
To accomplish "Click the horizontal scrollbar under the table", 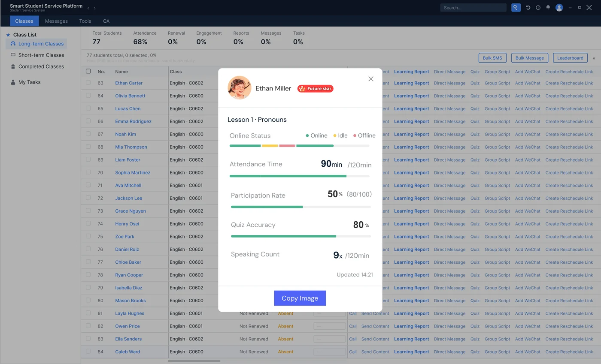I will (194, 361).
